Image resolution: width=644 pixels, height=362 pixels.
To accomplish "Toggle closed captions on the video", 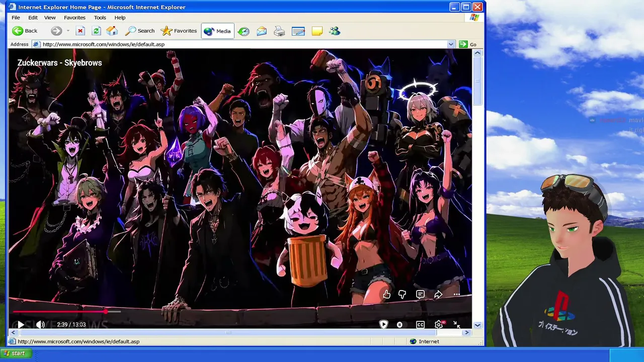I will click(420, 325).
